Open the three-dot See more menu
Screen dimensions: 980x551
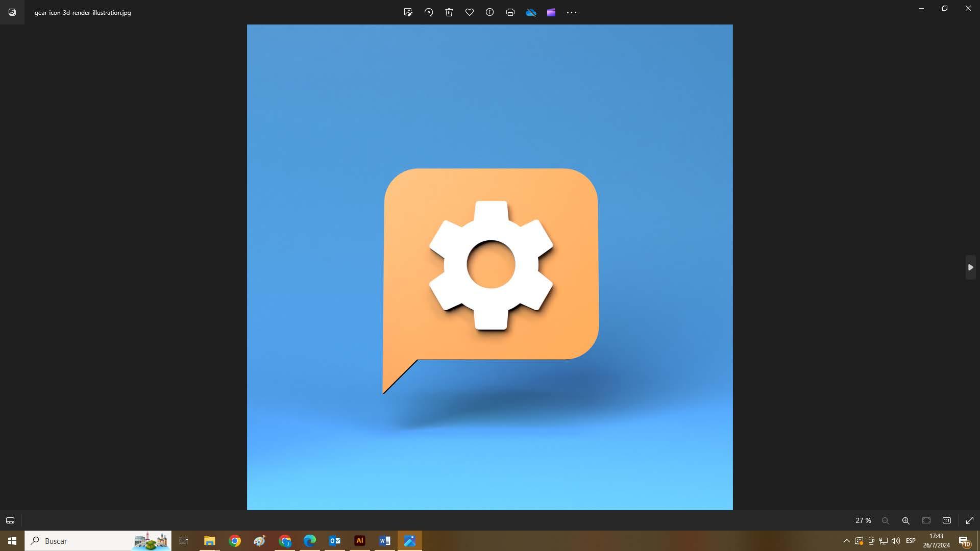pos(572,12)
